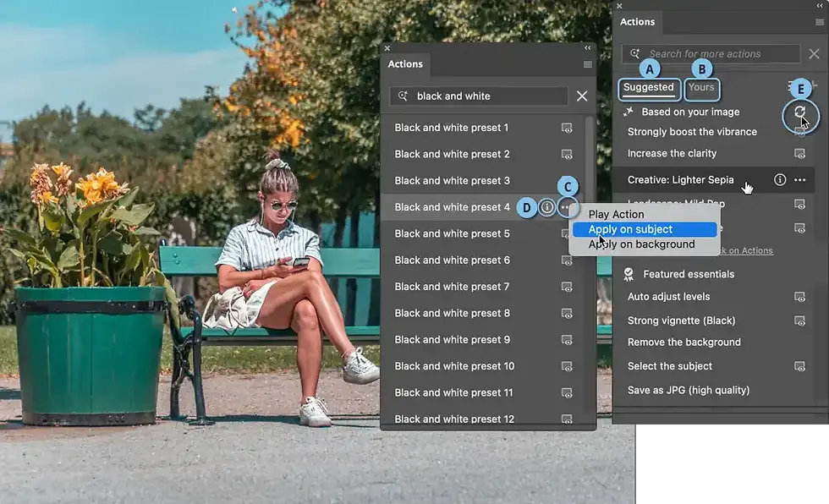Viewport: 829px width, 504px height.
Task: Run 'Strong vignette (Black)' action
Action: click(x=681, y=320)
